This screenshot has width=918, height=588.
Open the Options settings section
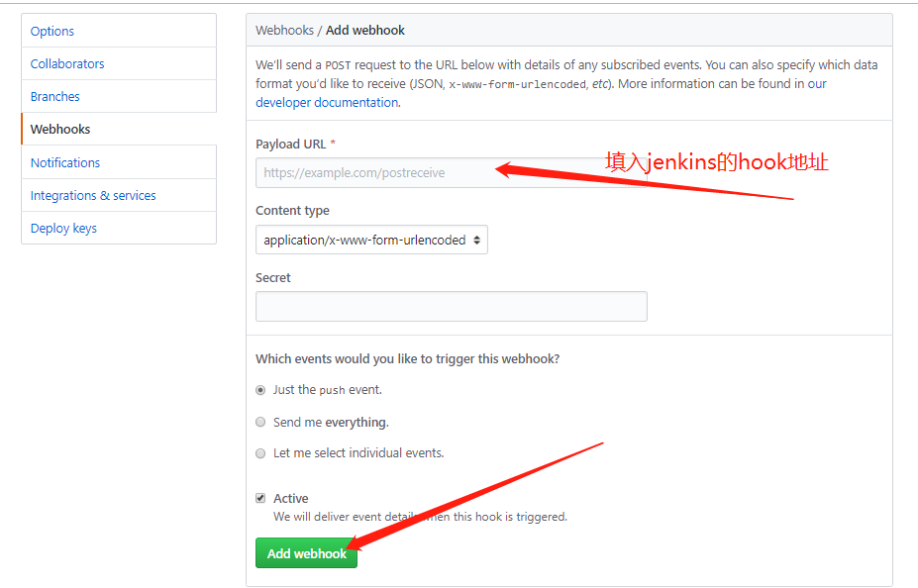pyautogui.click(x=52, y=31)
